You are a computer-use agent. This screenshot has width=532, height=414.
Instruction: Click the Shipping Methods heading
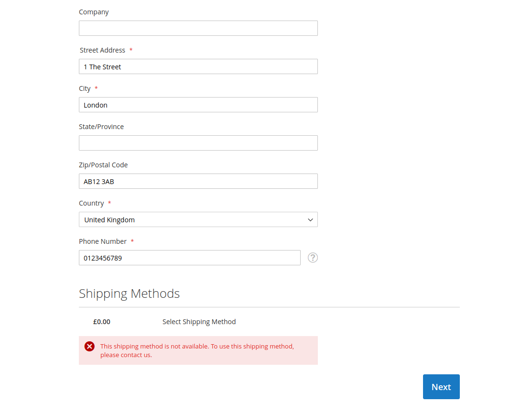tap(129, 294)
